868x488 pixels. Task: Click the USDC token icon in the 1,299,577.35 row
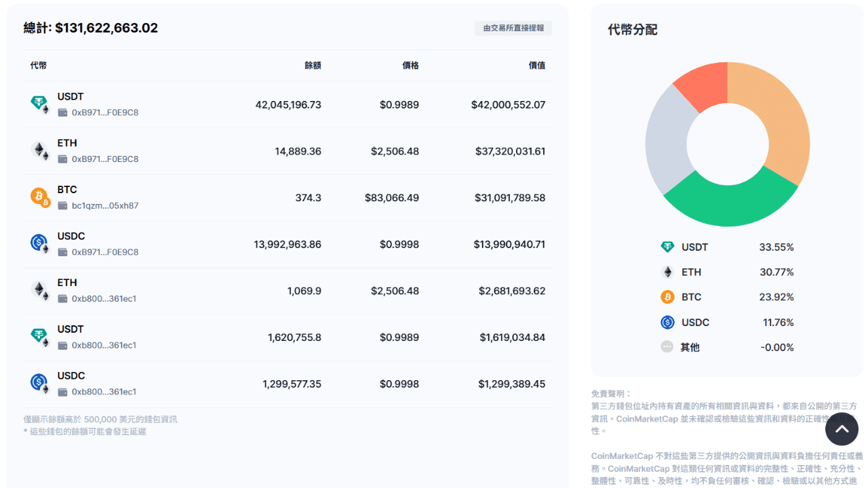[40, 384]
